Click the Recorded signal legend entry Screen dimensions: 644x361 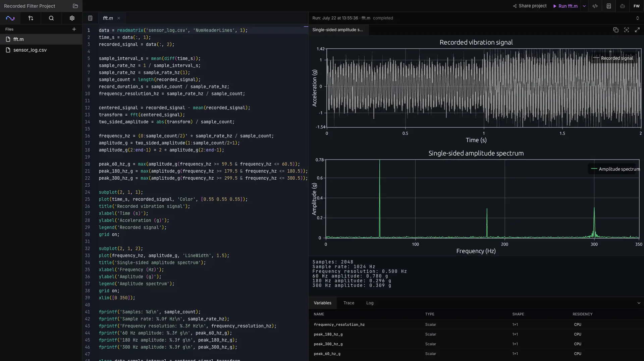(x=613, y=58)
